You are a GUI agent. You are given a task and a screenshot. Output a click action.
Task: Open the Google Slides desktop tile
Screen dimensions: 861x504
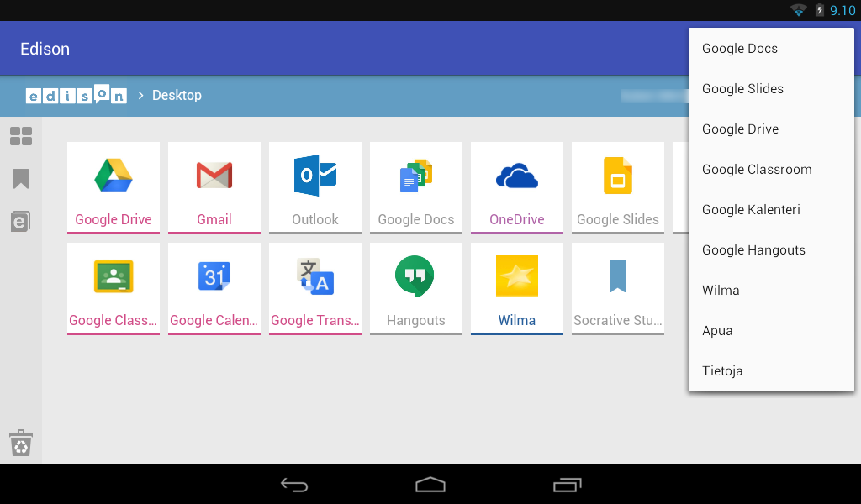coord(618,187)
